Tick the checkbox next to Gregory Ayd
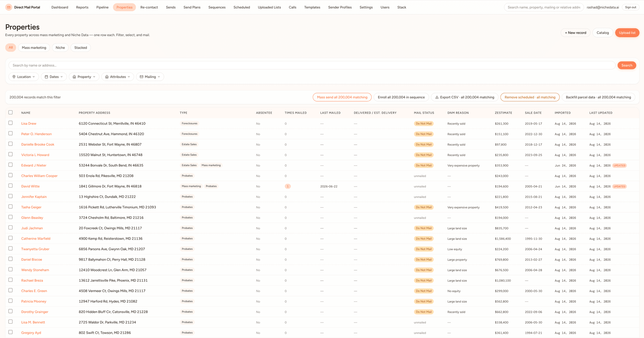This screenshot has width=644, height=338. tap(10, 332)
